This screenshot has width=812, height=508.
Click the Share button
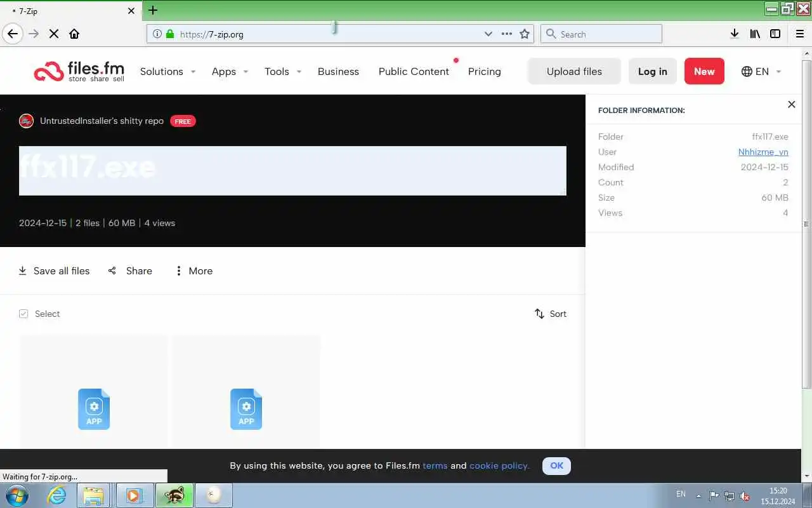coord(130,271)
